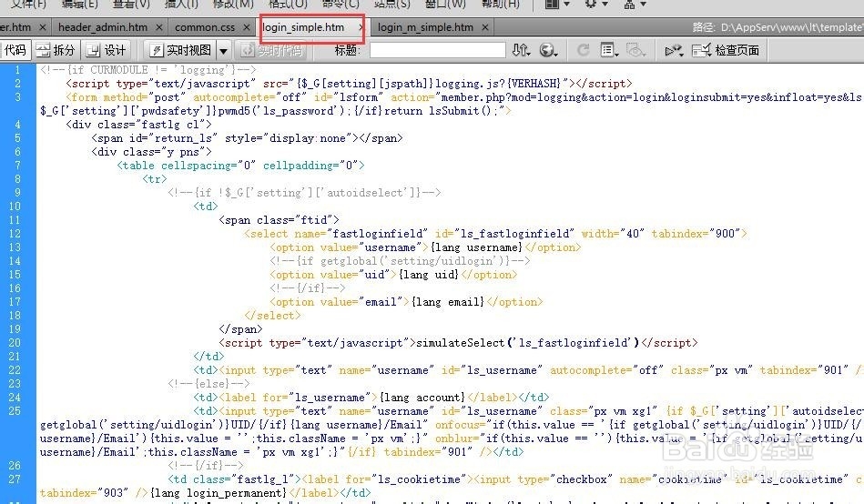Open the 站点(S) Site menu
Screen dimensions: 864x504
391,4
